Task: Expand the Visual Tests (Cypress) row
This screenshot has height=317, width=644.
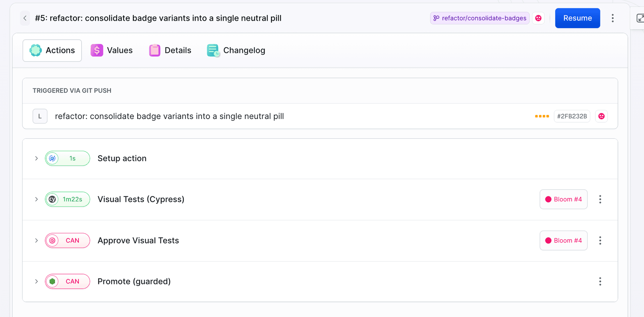Action: [x=36, y=199]
